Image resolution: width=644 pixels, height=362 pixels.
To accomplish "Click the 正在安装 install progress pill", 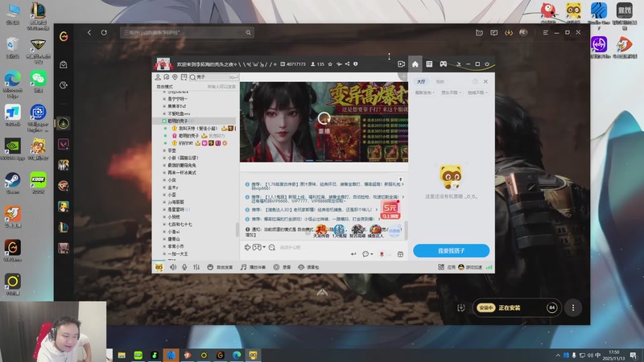I will (x=517, y=307).
